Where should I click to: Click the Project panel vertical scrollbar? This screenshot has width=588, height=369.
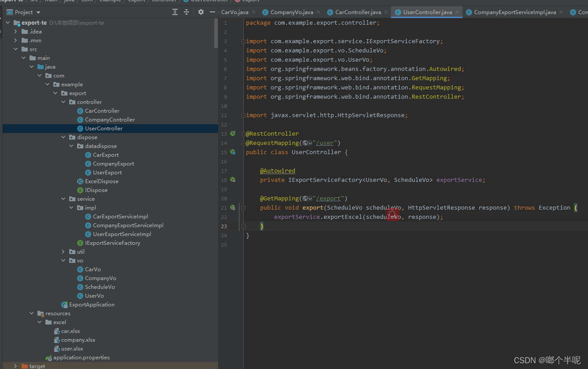pyautogui.click(x=216, y=33)
